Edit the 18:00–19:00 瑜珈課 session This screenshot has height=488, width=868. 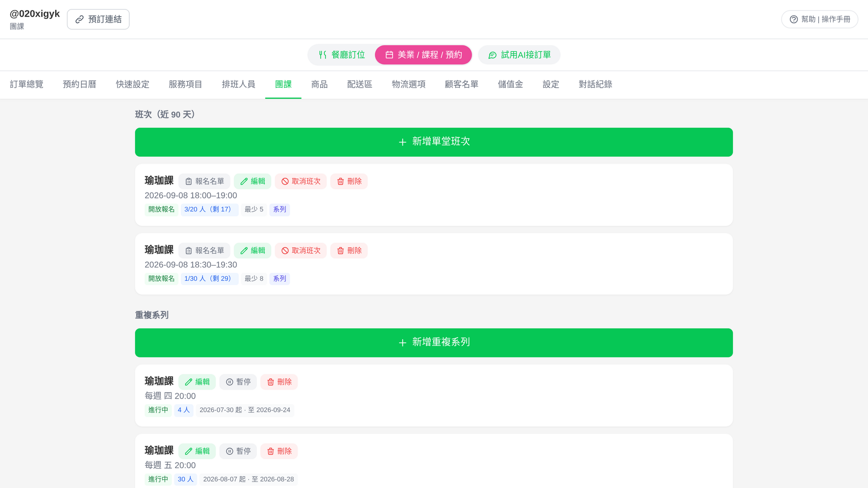click(x=252, y=181)
